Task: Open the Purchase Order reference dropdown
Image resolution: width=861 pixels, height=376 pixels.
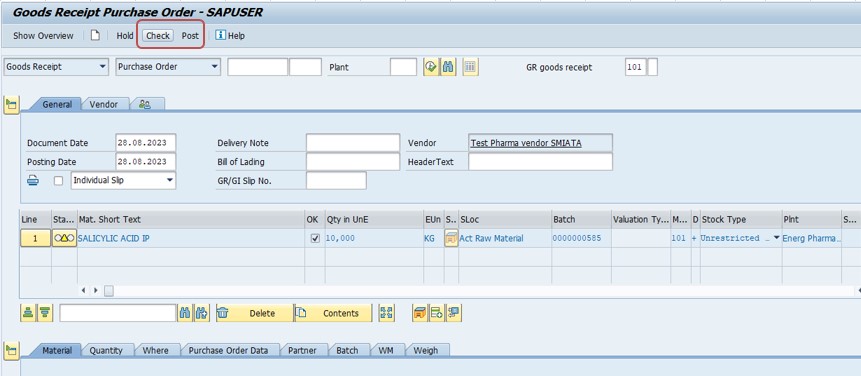Action: click(x=215, y=67)
